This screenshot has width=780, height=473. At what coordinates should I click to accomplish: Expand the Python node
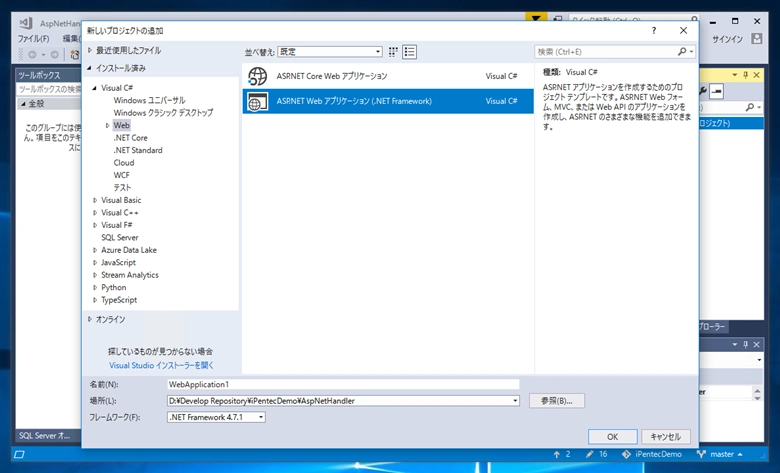point(95,287)
